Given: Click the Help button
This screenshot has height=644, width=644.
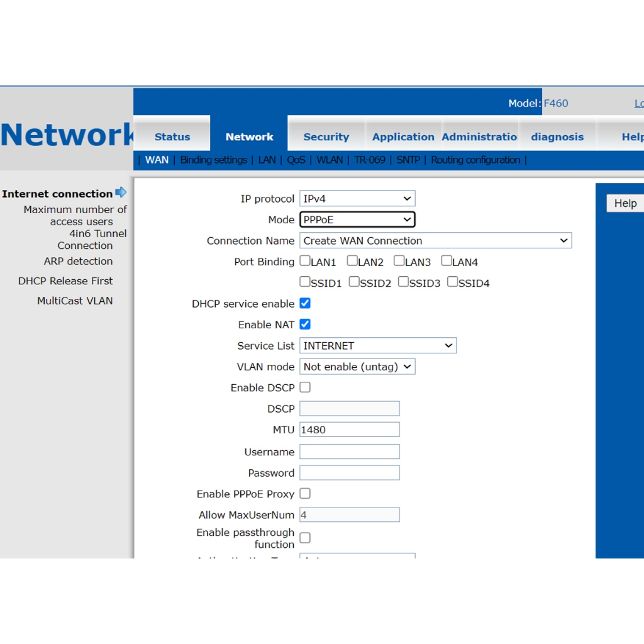Looking at the screenshot, I should tap(625, 203).
